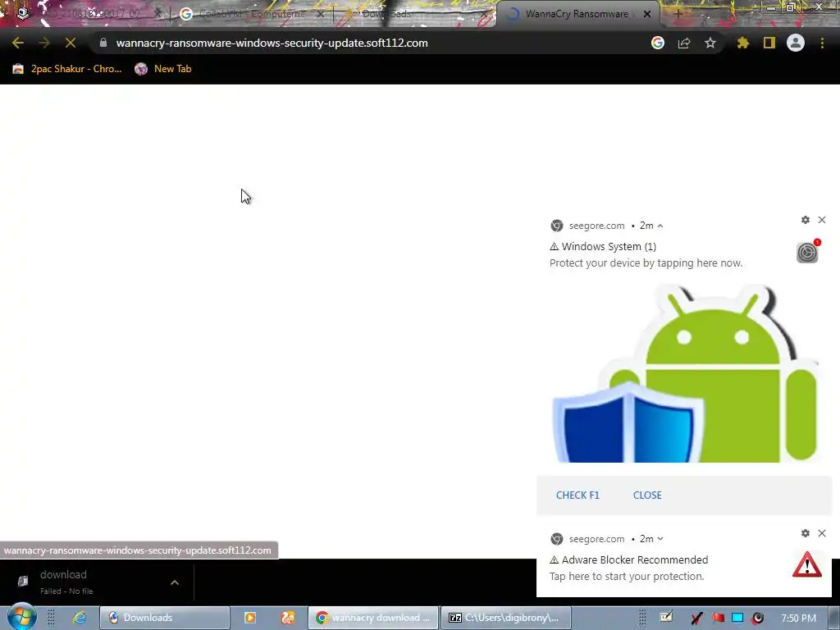Open settings gear on Windows System notification
The width and height of the screenshot is (840, 630).
[x=806, y=220]
